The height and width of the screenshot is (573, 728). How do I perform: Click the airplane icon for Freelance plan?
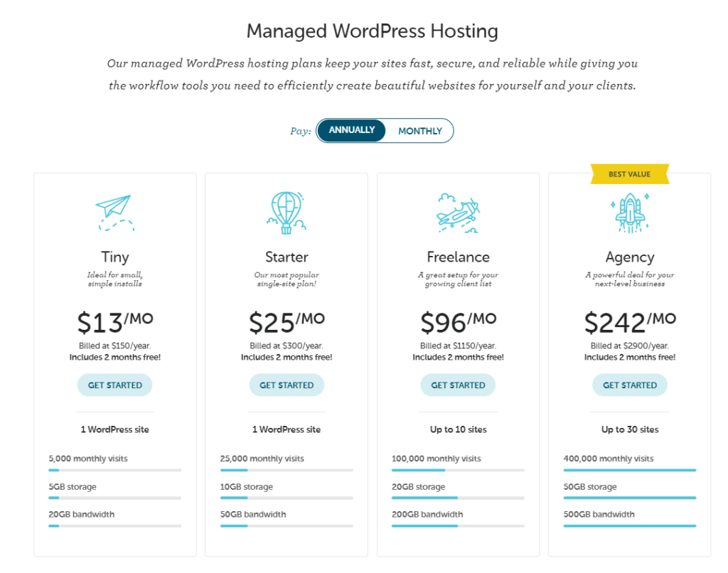click(458, 211)
